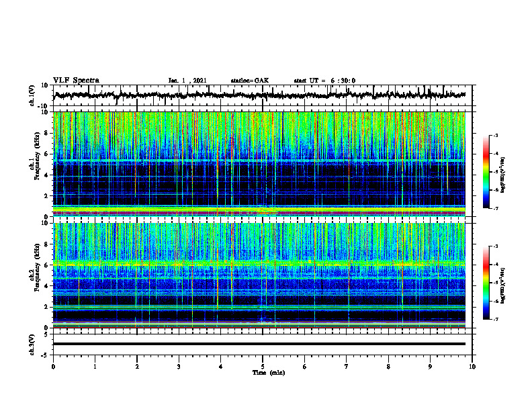Click the "-6" label on ch.2 color bar
The image size is (532, 411).
(495, 301)
